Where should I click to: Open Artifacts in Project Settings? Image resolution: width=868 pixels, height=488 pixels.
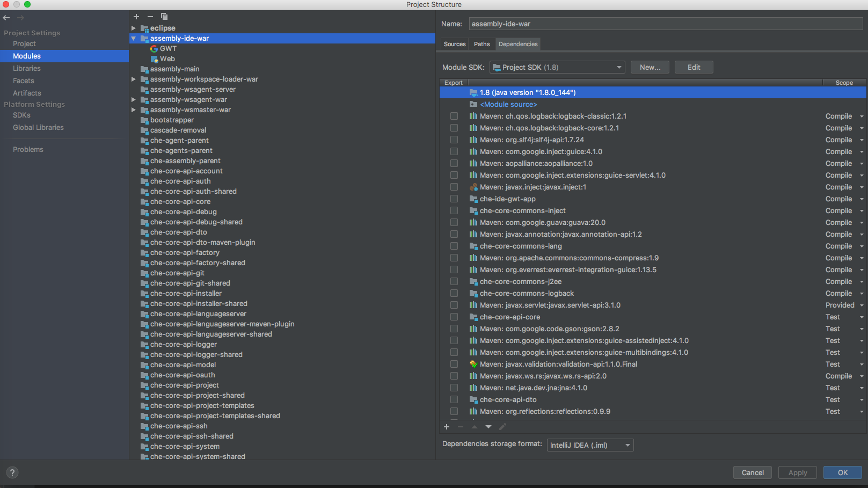27,93
